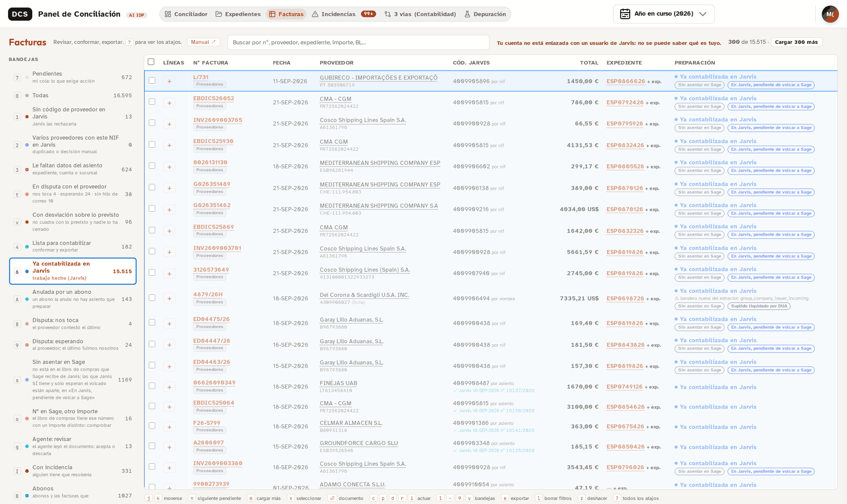This screenshot has height=504, width=847.
Task: Click the Incidencias warning triangle icon
Action: pyautogui.click(x=315, y=14)
